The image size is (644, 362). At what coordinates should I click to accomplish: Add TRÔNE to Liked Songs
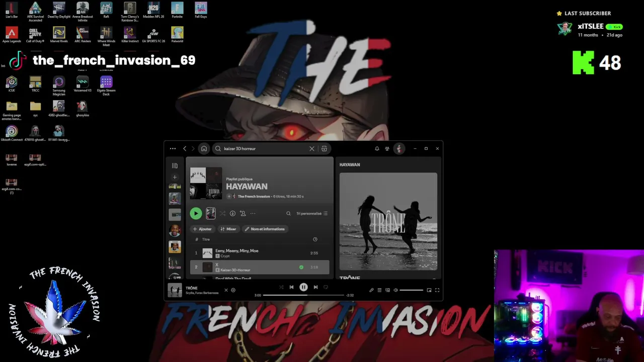233,290
